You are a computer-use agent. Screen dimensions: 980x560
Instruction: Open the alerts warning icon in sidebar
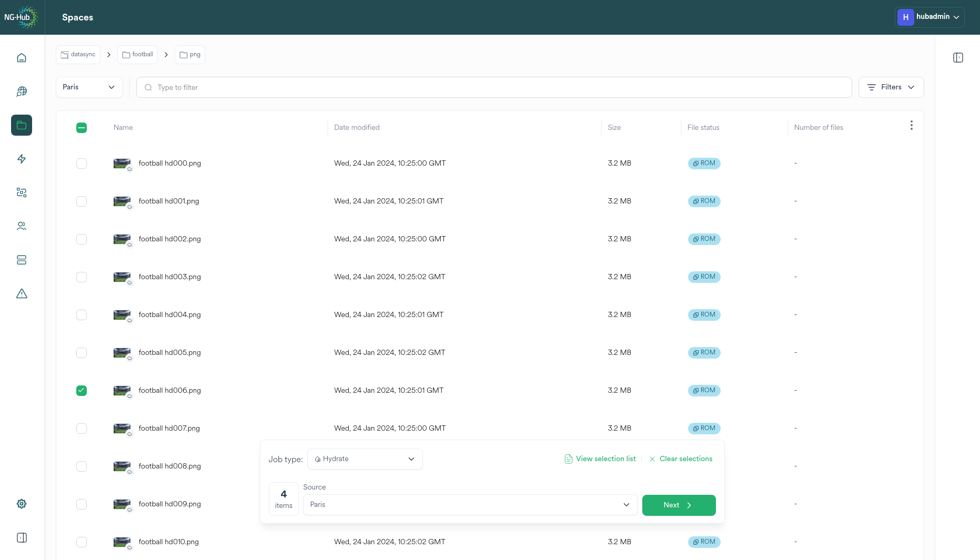22,293
